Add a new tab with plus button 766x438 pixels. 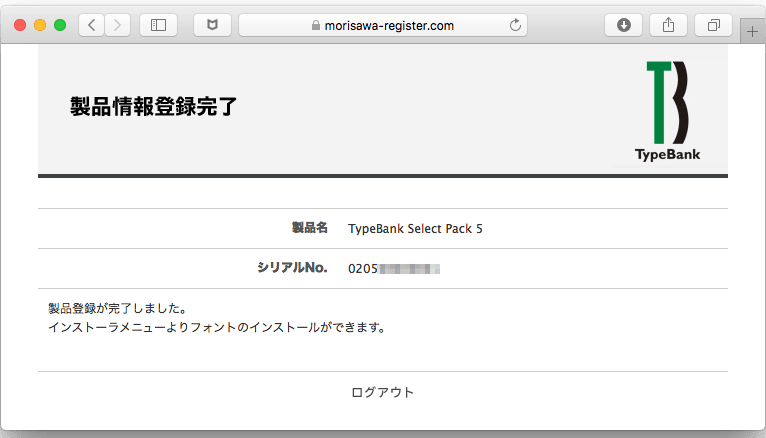pyautogui.click(x=752, y=32)
